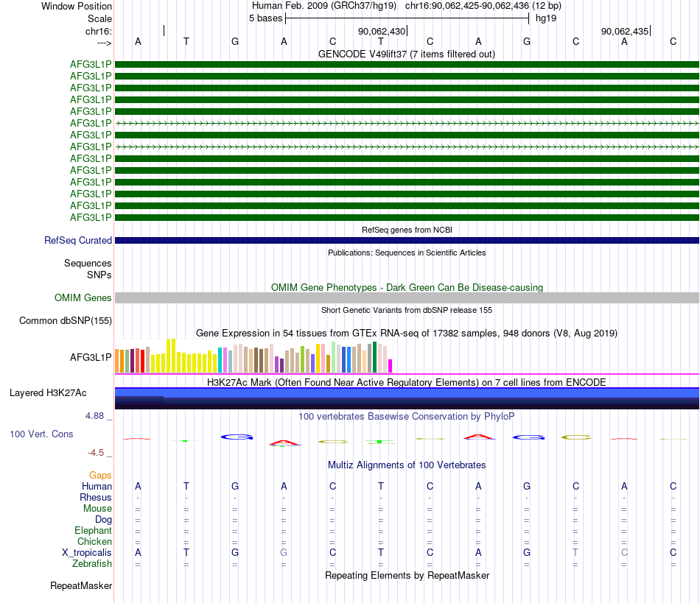This screenshot has width=700, height=603.
Task: Click the faded G mismatch in X_tropicalis row
Action: [284, 553]
